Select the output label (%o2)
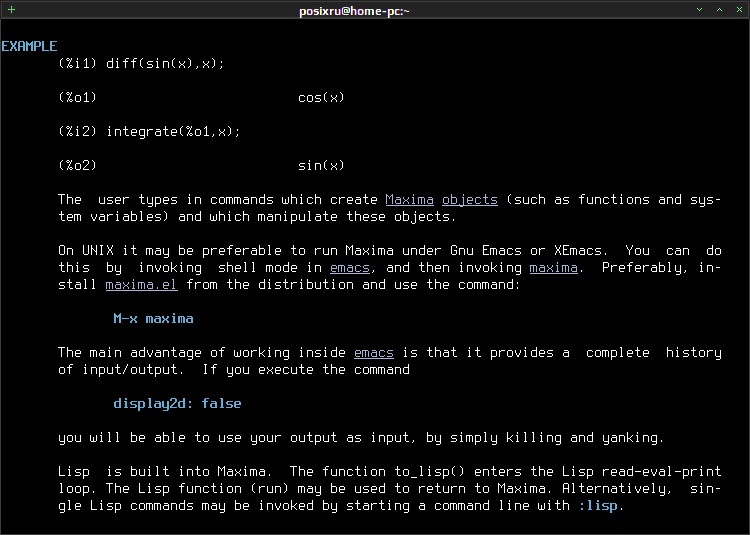 (x=77, y=165)
